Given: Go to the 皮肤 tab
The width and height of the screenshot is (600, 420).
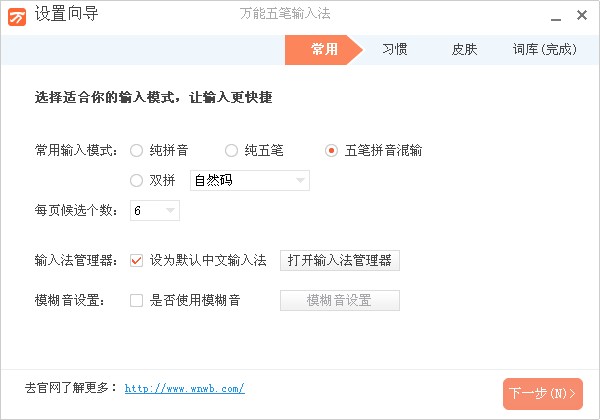Looking at the screenshot, I should click(x=464, y=49).
